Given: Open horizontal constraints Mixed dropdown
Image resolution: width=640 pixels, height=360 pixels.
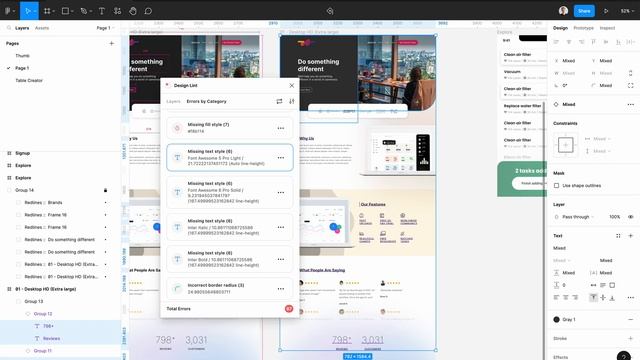Looking at the screenshot, I should tap(602, 139).
